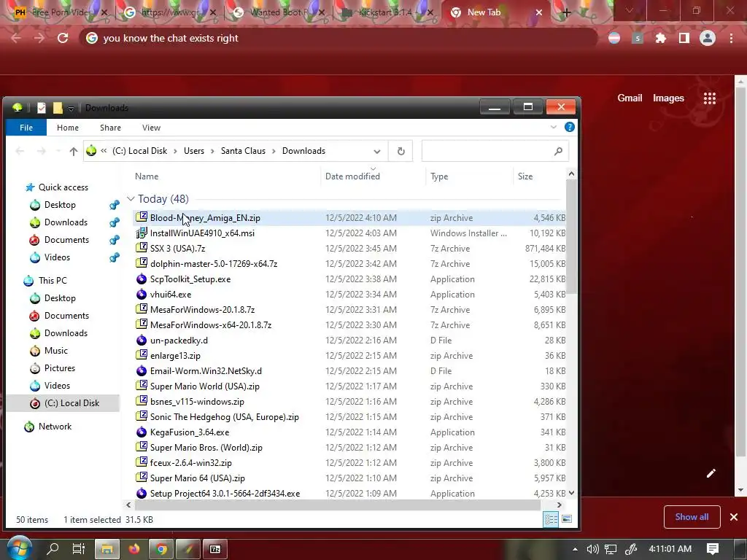
Task: Open Blood-Money_Amiga_EN.zip file icon
Action: 141,217
